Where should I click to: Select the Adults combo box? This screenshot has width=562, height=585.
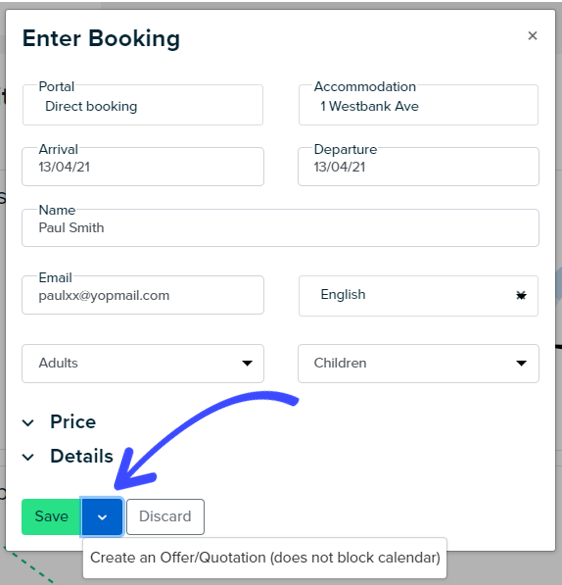pos(143,363)
